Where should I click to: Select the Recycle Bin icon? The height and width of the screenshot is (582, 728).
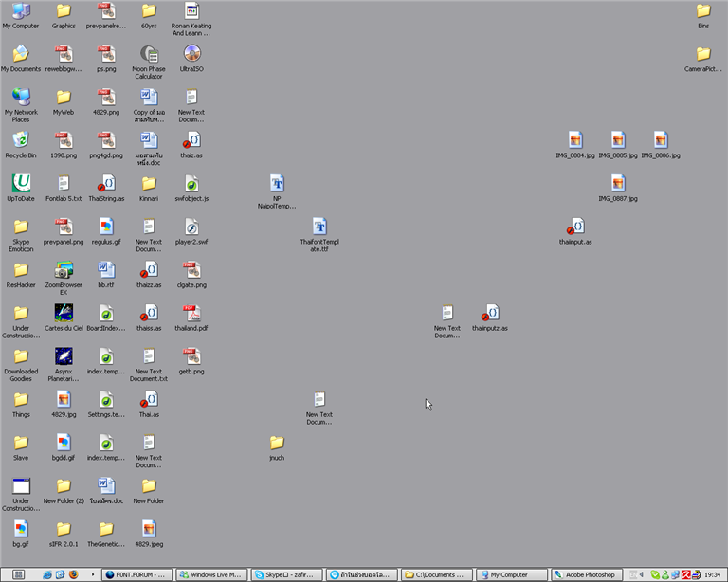click(x=21, y=145)
